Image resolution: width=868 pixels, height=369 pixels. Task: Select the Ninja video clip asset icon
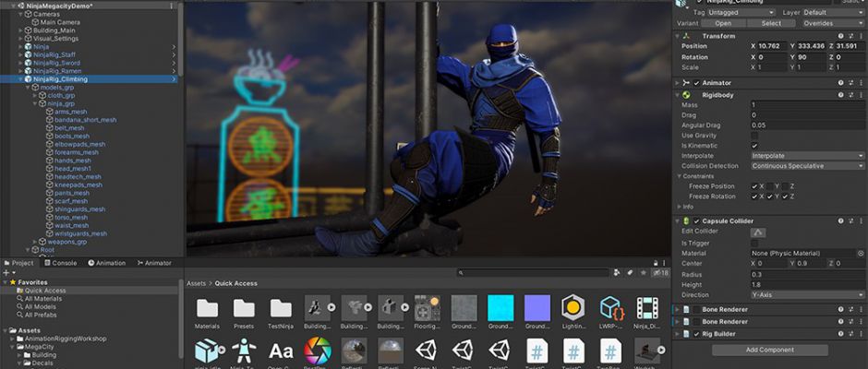tap(646, 307)
